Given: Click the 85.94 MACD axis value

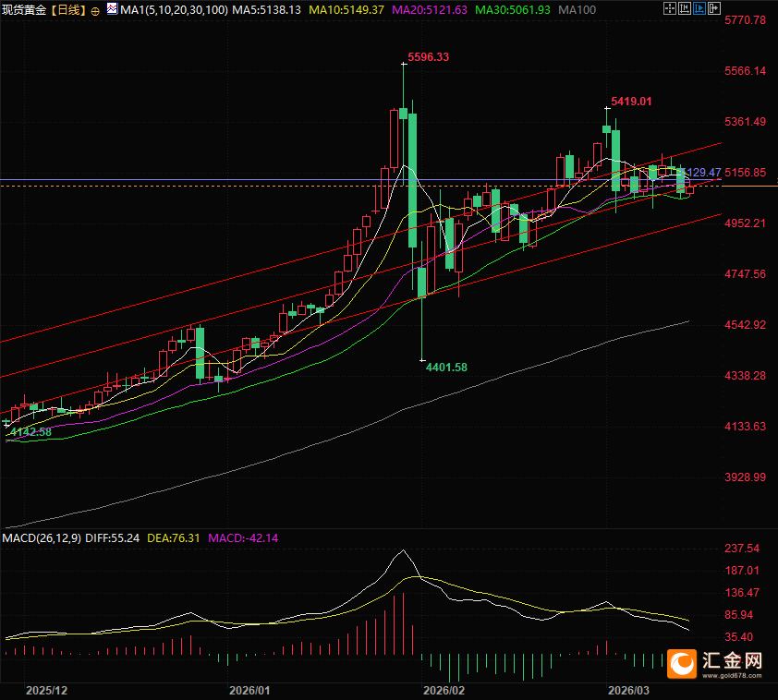Looking at the screenshot, I should [739, 615].
